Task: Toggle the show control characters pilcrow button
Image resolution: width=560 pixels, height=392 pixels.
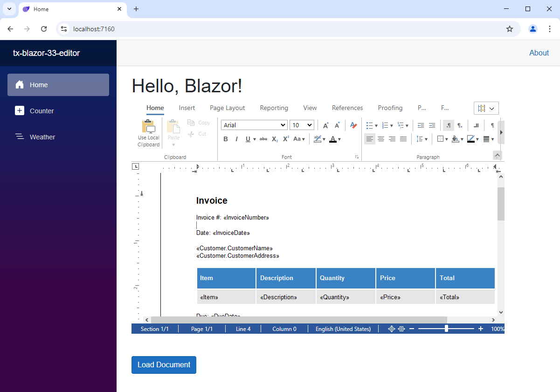Action: (x=492, y=125)
